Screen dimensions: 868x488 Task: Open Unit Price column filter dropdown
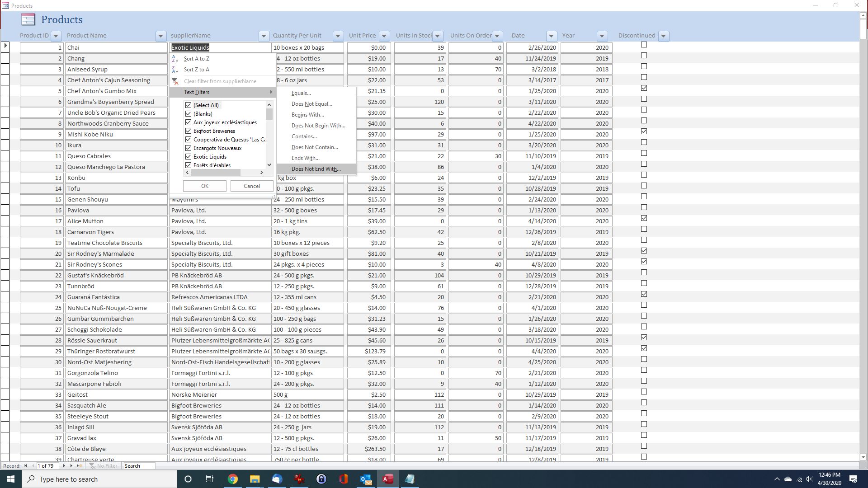pos(384,36)
